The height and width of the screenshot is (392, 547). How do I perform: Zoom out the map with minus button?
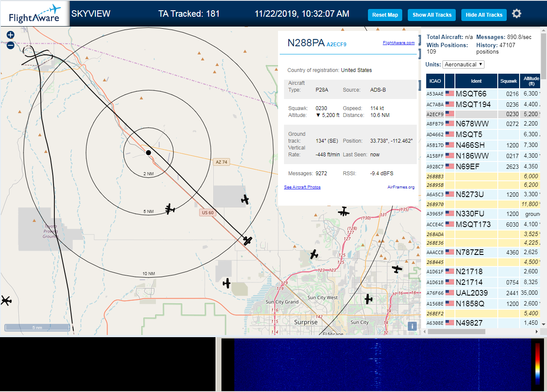(10, 45)
